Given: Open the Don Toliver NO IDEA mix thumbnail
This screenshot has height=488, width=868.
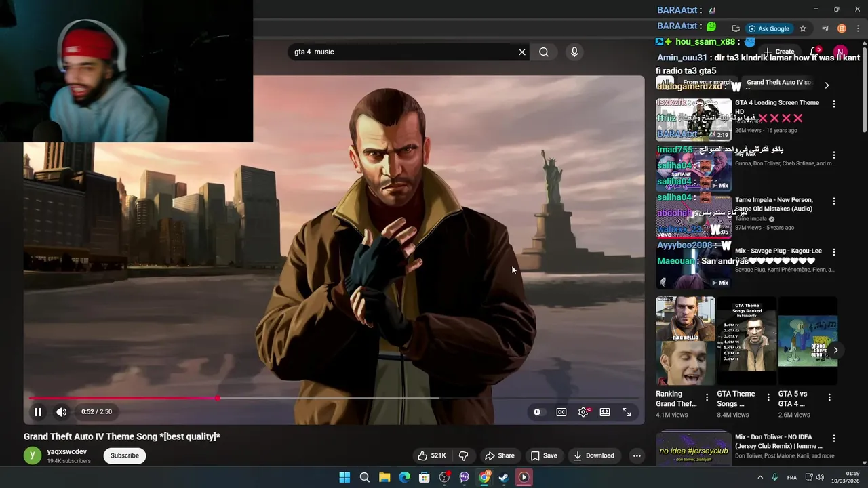Looking at the screenshot, I should click(694, 450).
